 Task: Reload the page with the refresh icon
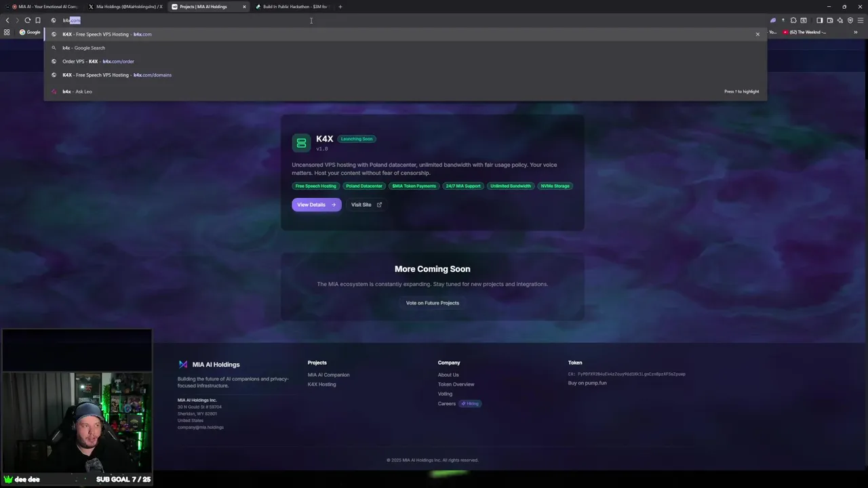click(x=28, y=20)
